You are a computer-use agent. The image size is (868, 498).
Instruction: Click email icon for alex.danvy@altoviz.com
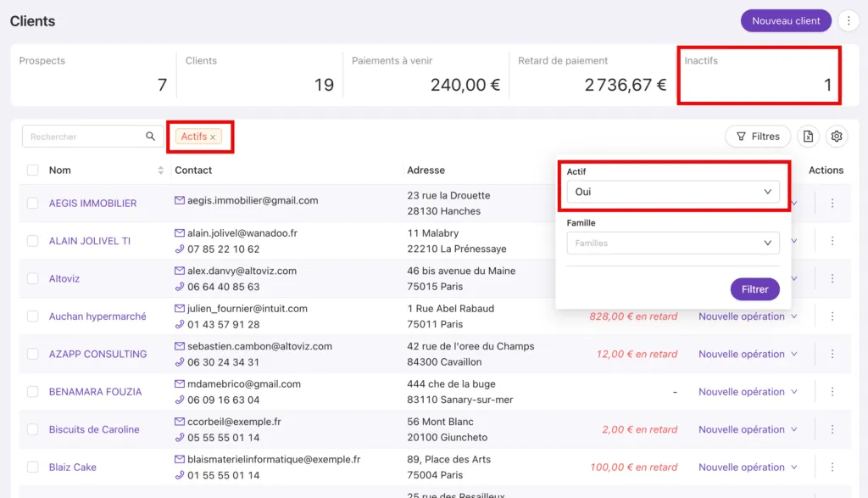(x=180, y=271)
